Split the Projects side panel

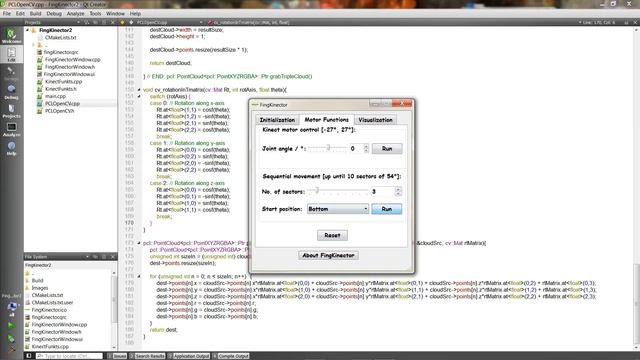(x=104, y=22)
